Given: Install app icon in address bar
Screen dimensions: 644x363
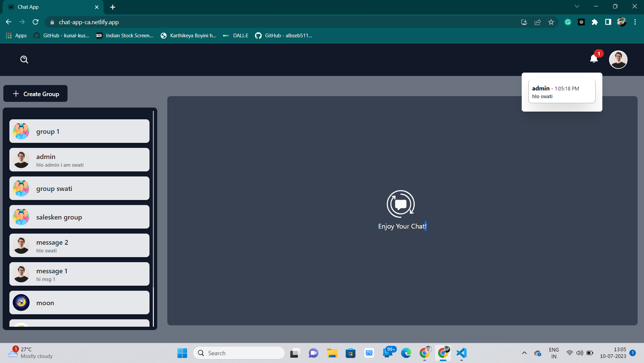Looking at the screenshot, I should tap(524, 22).
